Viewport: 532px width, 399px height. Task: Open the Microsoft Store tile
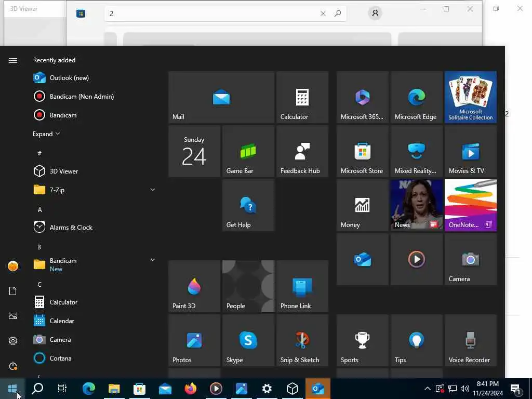click(x=362, y=151)
